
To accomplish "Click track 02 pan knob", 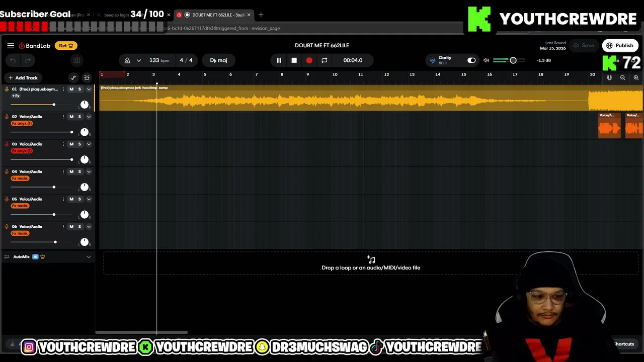I will click(85, 132).
